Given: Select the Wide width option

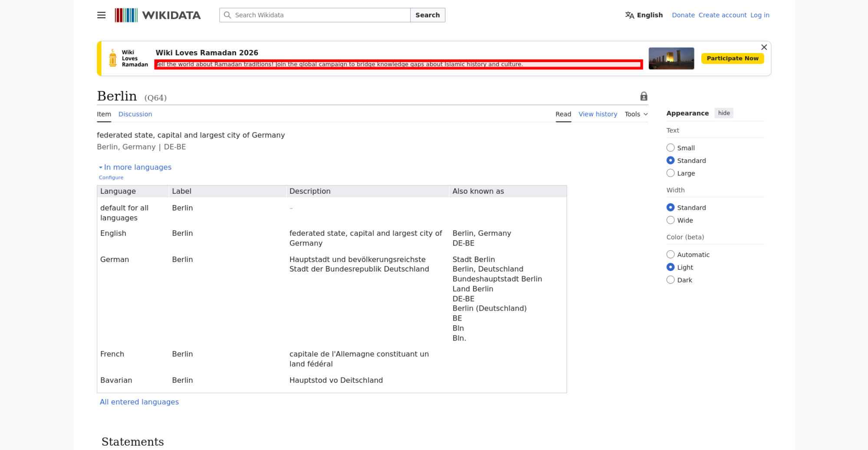Looking at the screenshot, I should pyautogui.click(x=671, y=220).
